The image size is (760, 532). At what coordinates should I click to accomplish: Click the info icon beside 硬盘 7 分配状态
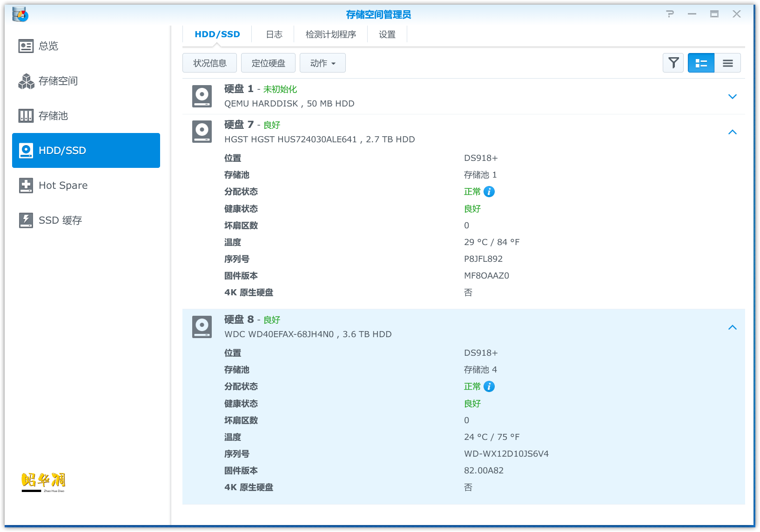[x=489, y=192]
